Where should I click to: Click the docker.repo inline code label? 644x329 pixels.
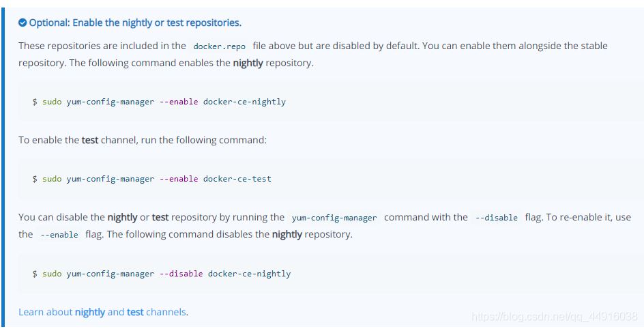pyautogui.click(x=219, y=46)
